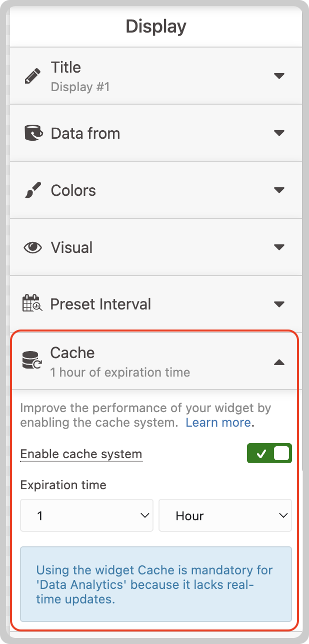The image size is (309, 644).
Task: Expand the Visual section arrow
Action: [x=279, y=247]
